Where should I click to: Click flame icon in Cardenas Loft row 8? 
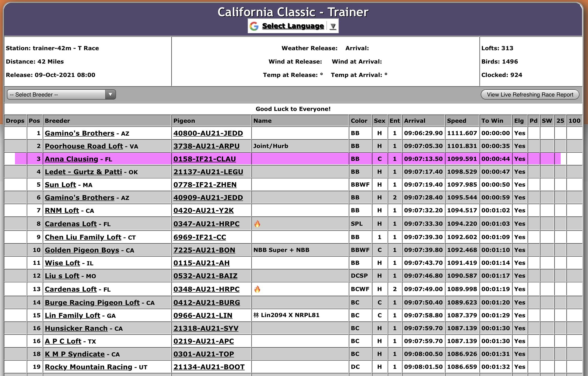pyautogui.click(x=257, y=224)
